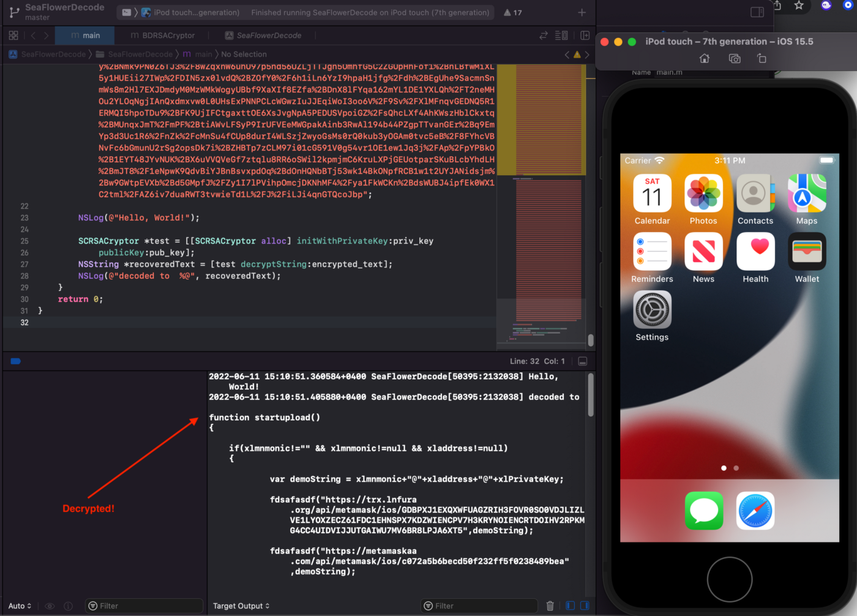Click the source control branch icon
Viewport: 857px width, 616px height.
[14, 12]
